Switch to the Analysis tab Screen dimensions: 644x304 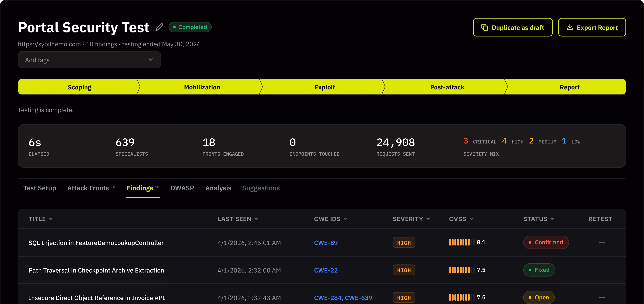218,188
